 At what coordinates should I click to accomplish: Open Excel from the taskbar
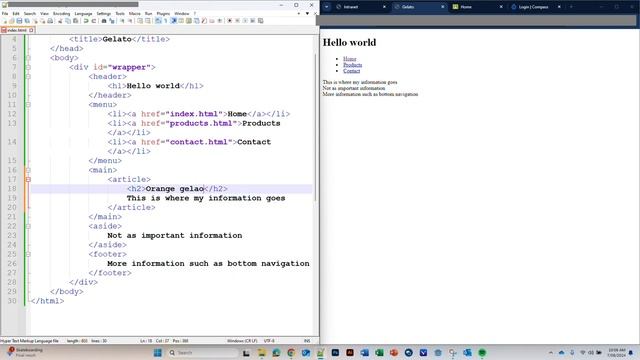(379, 353)
